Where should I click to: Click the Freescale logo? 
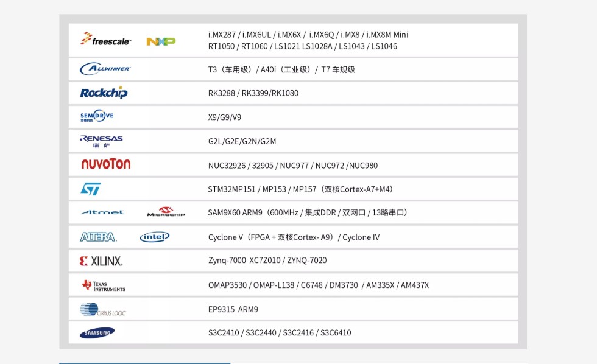pos(105,40)
